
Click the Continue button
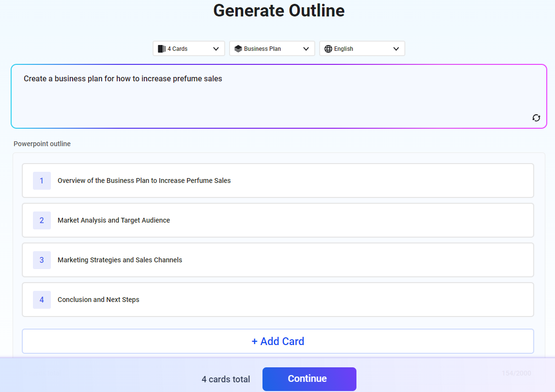[309, 379]
